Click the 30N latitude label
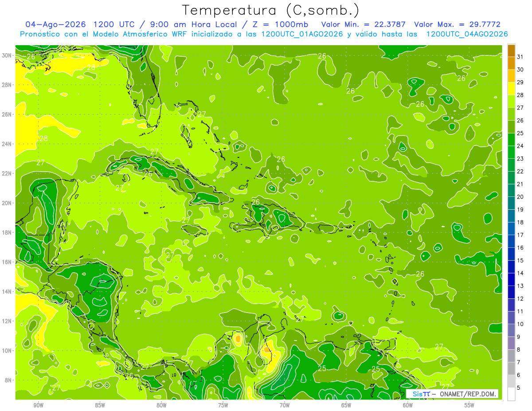The width and height of the screenshot is (532, 411). point(8,55)
